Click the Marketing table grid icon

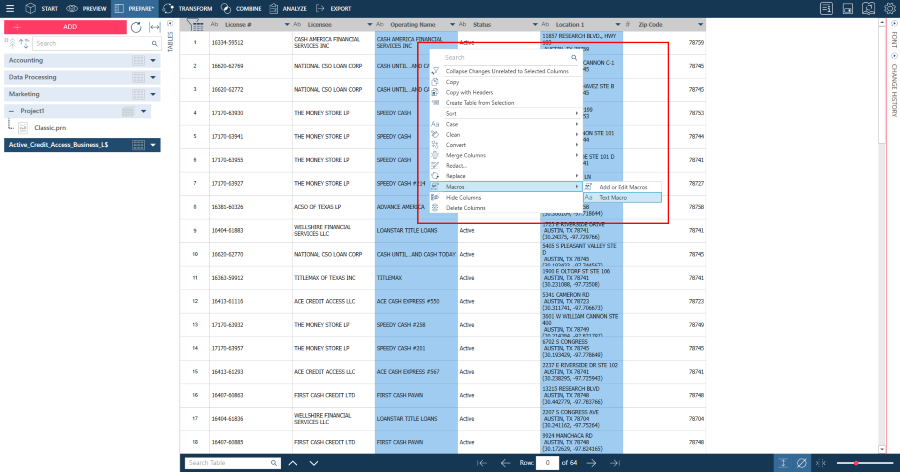(x=138, y=94)
